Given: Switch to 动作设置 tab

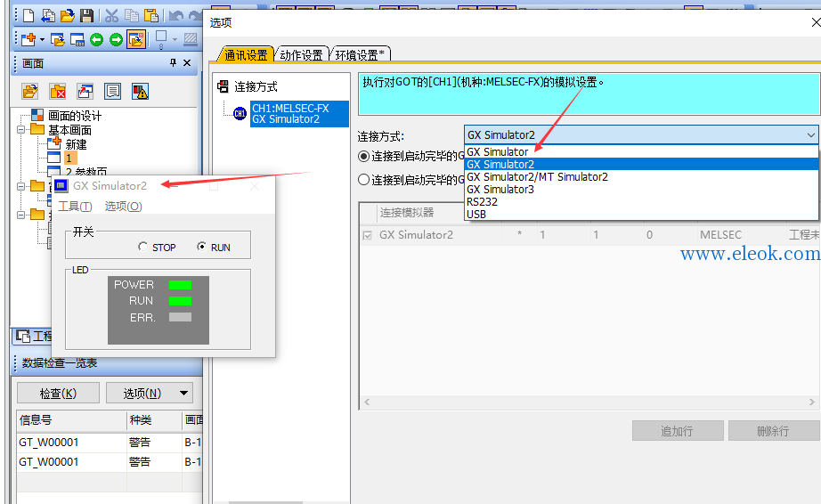Looking at the screenshot, I should [x=301, y=55].
